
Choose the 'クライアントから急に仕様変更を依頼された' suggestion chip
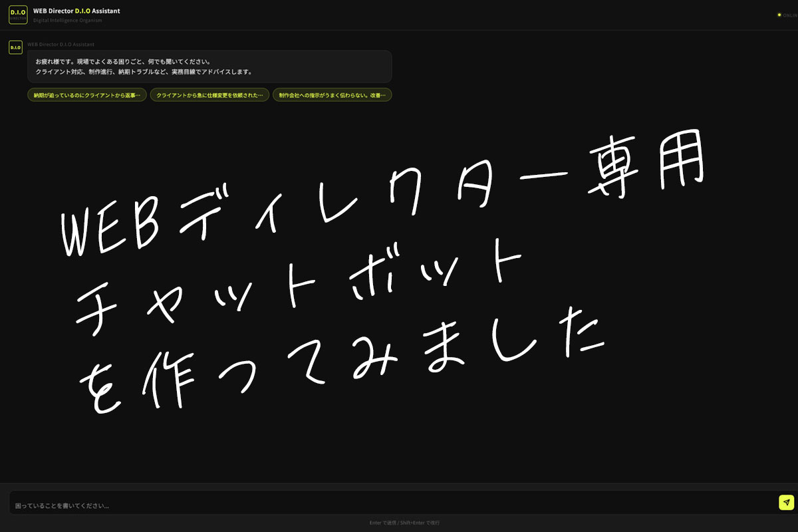point(209,95)
